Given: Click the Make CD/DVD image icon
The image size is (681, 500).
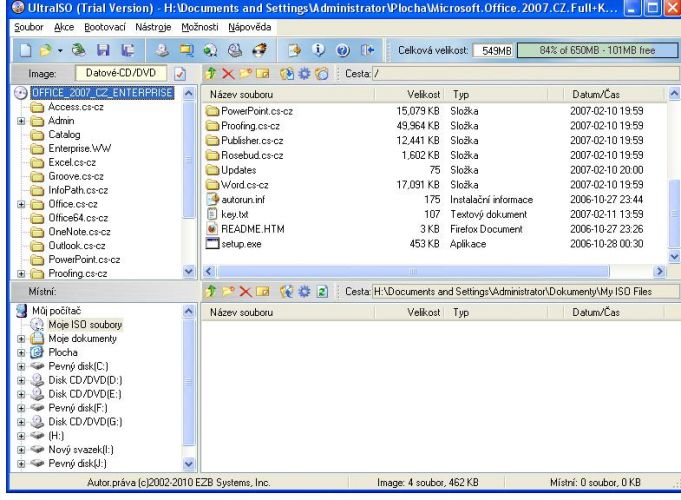Looking at the screenshot, I should (x=163, y=50).
